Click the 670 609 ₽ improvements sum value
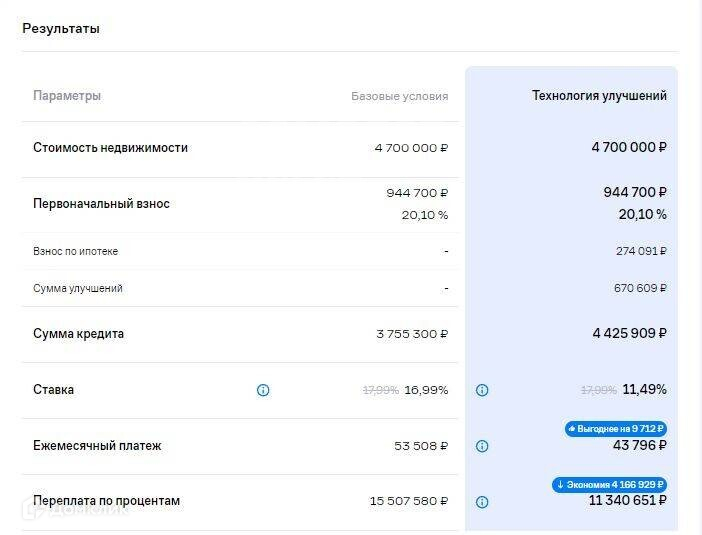Viewport: 702px width, 535px height. point(640,288)
